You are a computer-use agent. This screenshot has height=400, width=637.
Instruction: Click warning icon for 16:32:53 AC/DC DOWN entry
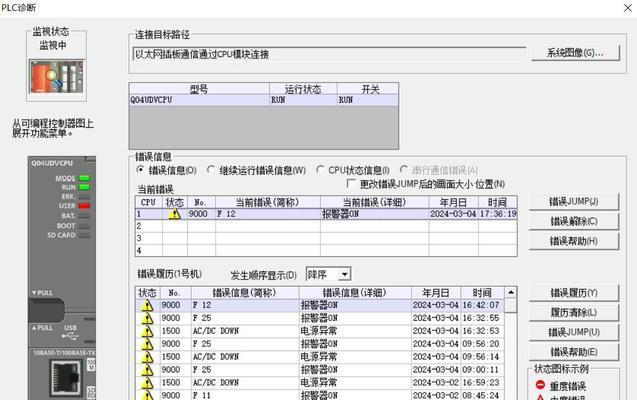[x=147, y=331]
